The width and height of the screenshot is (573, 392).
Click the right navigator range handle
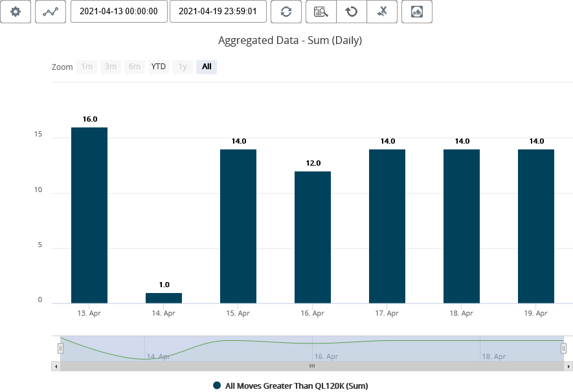563,349
